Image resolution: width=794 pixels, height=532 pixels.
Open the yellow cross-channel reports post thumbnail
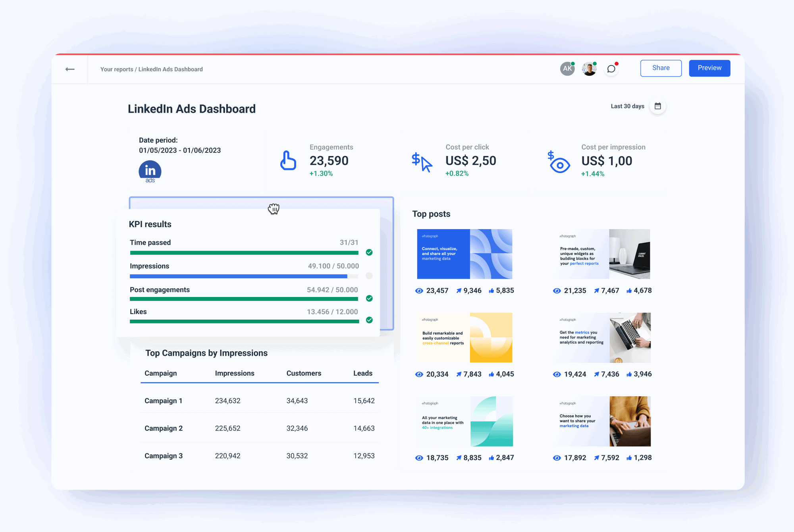pos(464,337)
